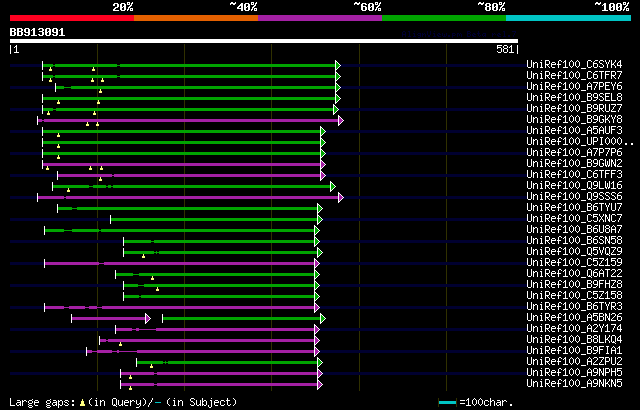
Task: Click the green ~80% identity color bar
Action: pos(444,18)
